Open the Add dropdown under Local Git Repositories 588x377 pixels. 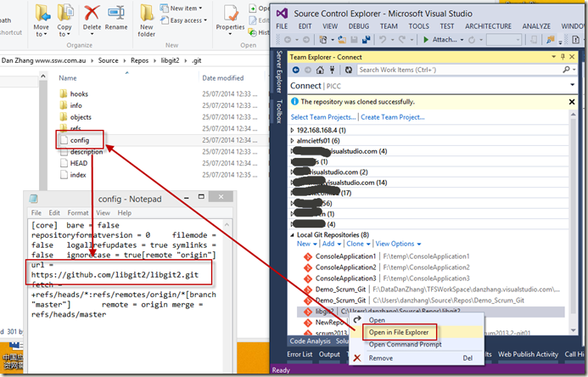pos(332,244)
